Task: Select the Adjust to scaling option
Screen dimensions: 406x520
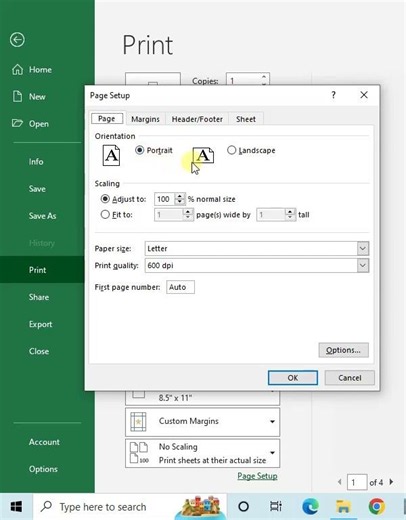Action: click(x=105, y=199)
